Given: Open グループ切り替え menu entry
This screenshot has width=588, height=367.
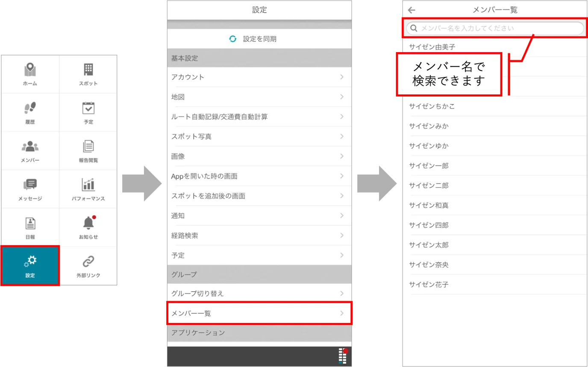Looking at the screenshot, I should [259, 294].
